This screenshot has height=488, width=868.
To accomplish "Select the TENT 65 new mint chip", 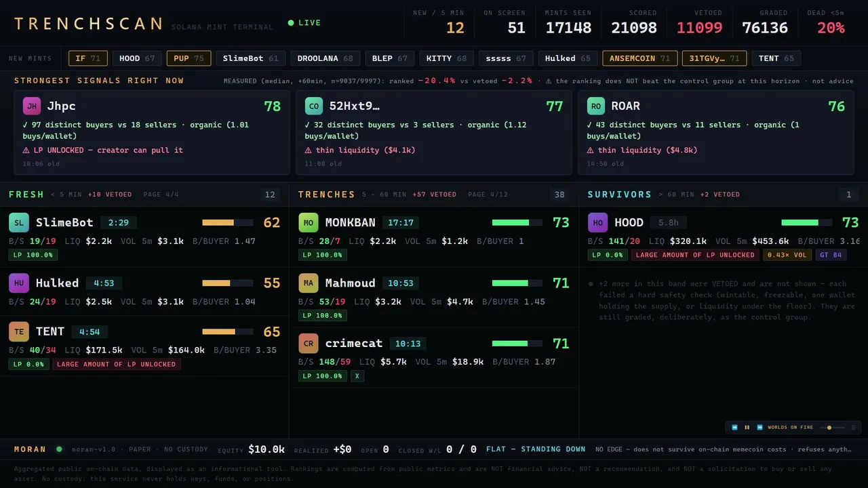I will (776, 58).
